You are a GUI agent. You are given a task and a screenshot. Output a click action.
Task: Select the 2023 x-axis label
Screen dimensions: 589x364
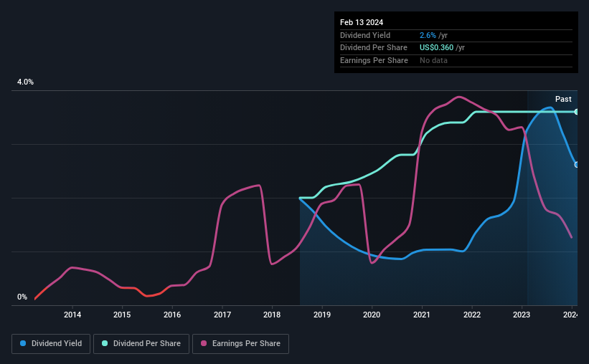[x=522, y=315]
